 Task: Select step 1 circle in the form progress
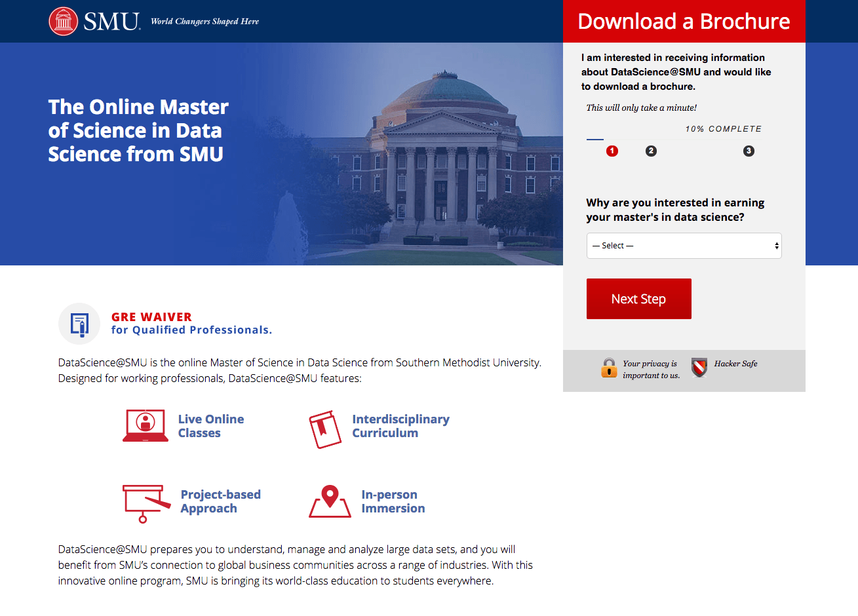pos(612,151)
